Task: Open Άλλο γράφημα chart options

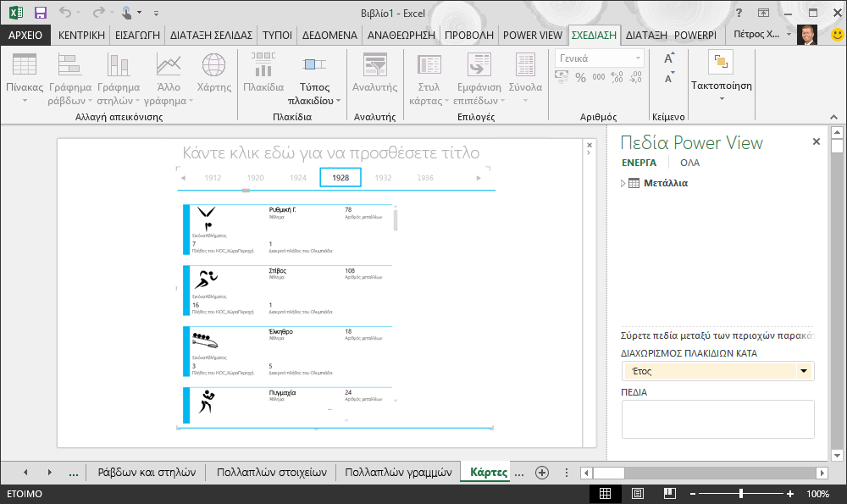Action: 168,78
